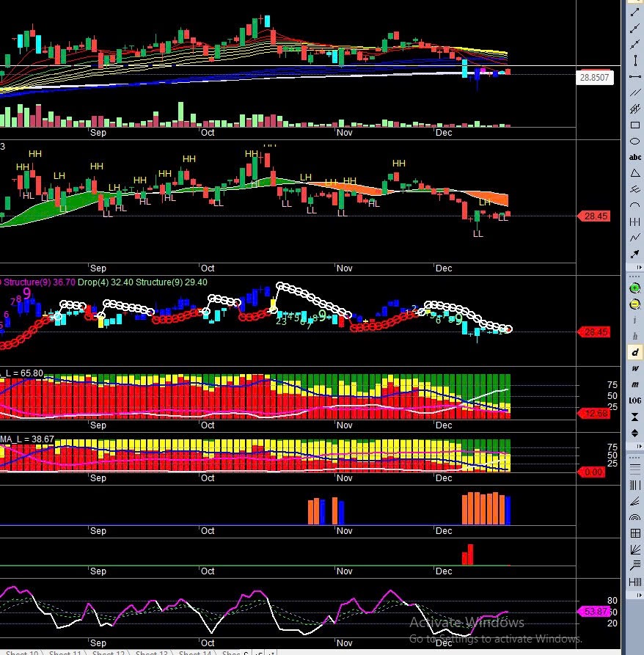The height and width of the screenshot is (655, 644).
Task: Click the 'MA_L = 38.67' pane title
Action: pyautogui.click(x=27, y=439)
